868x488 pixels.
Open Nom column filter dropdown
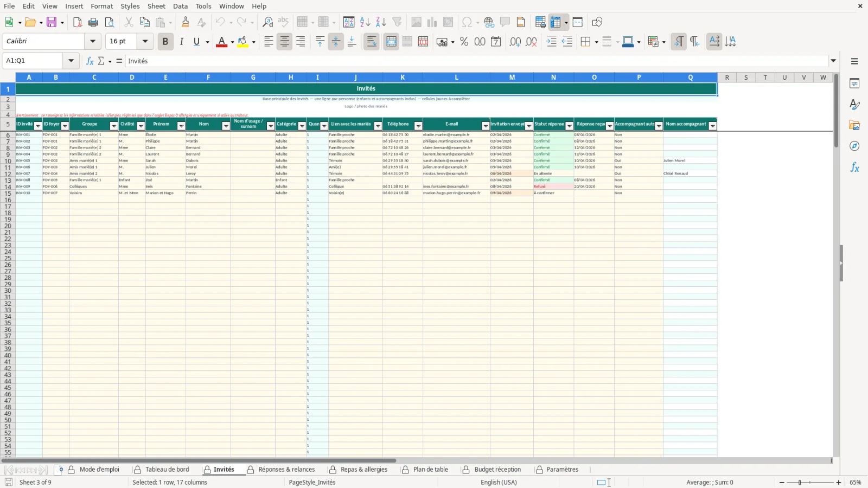(226, 126)
